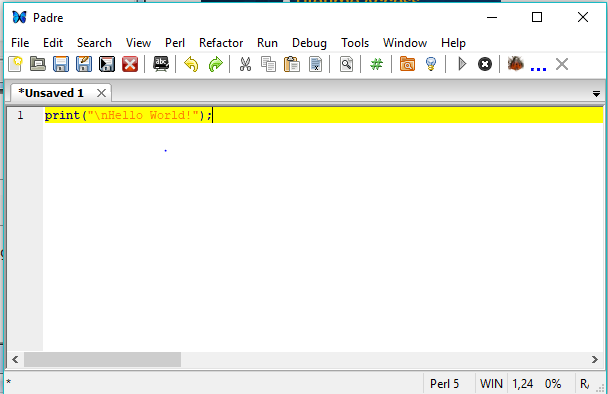
Task: Select the *Unsaved 1 document tab
Action: 51,93
